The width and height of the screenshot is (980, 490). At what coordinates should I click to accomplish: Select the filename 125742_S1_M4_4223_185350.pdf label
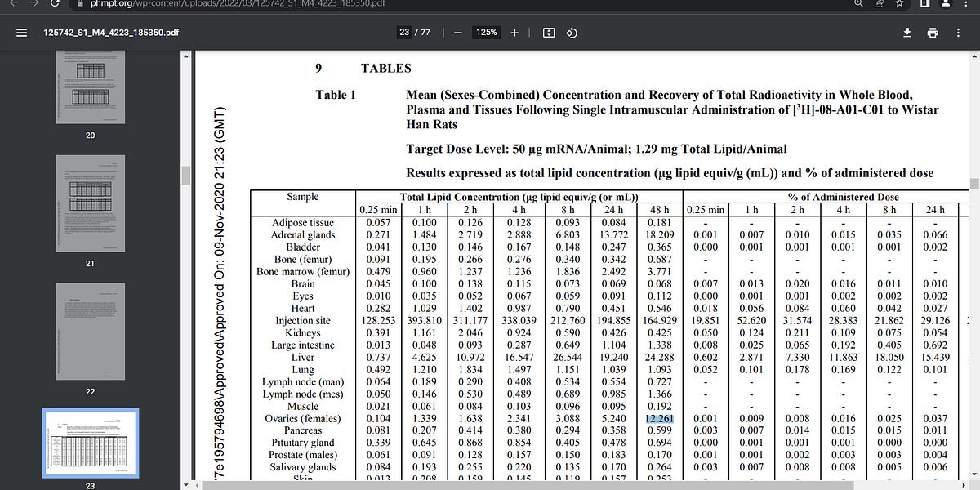pos(113,33)
